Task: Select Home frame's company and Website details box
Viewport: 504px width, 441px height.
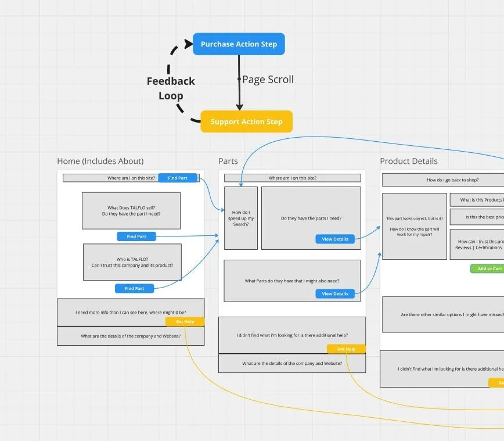Action: 131,336
